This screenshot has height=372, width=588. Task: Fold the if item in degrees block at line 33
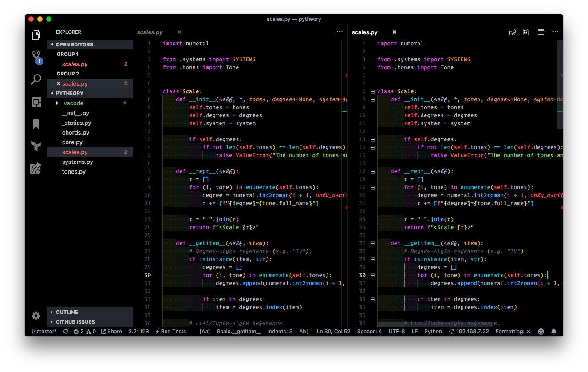(x=372, y=299)
